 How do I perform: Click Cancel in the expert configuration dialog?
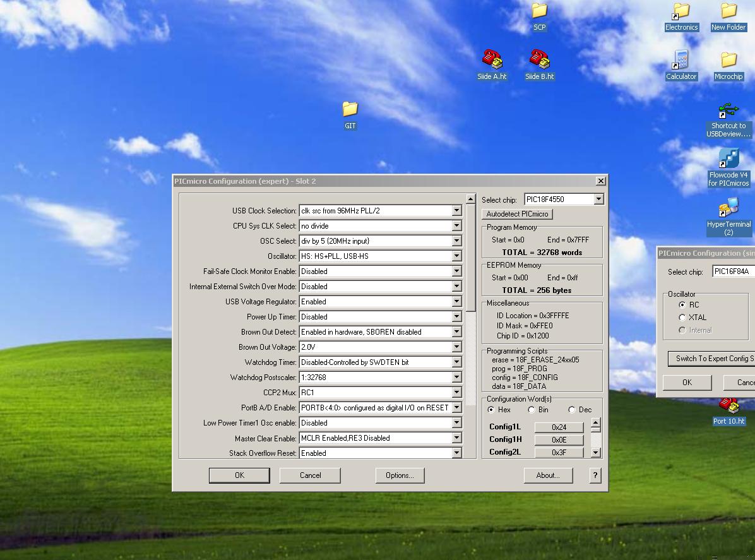(310, 475)
